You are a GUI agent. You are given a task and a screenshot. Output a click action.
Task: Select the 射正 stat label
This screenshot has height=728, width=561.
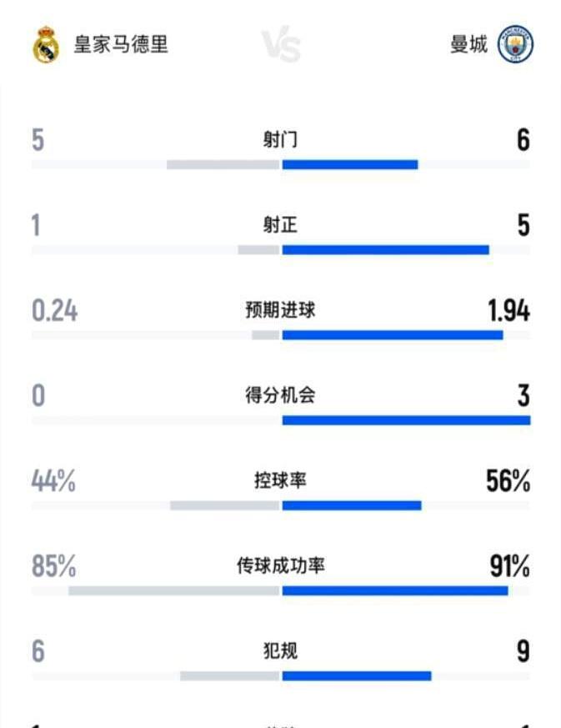pos(280,225)
